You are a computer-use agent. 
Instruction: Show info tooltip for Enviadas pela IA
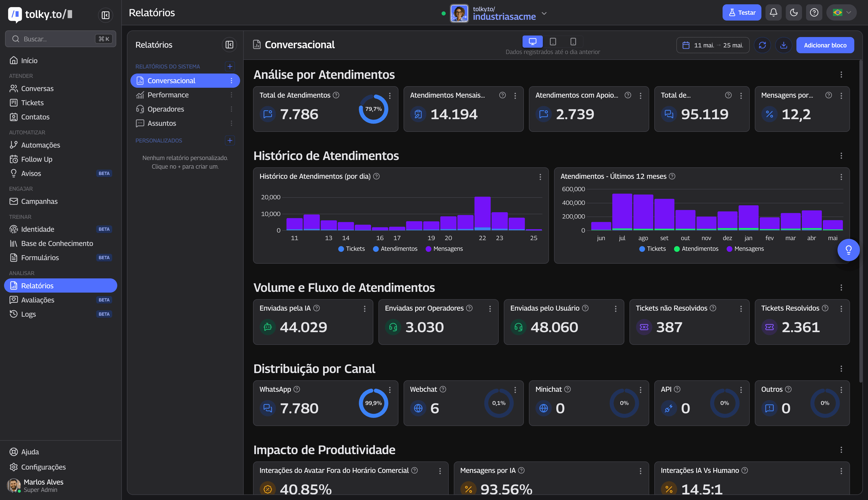316,308
